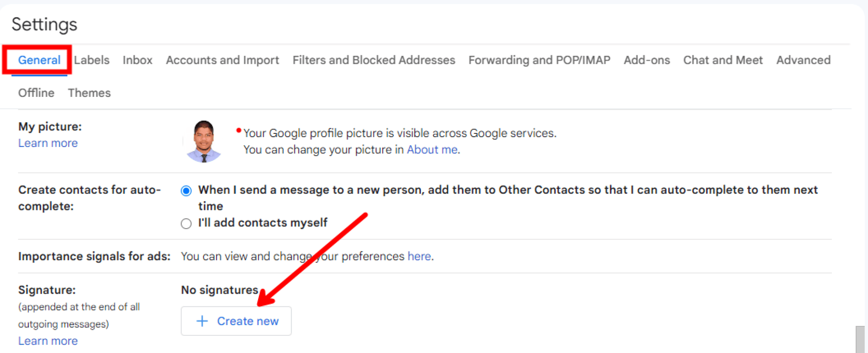Click the Google profile picture thumbnail

(204, 140)
